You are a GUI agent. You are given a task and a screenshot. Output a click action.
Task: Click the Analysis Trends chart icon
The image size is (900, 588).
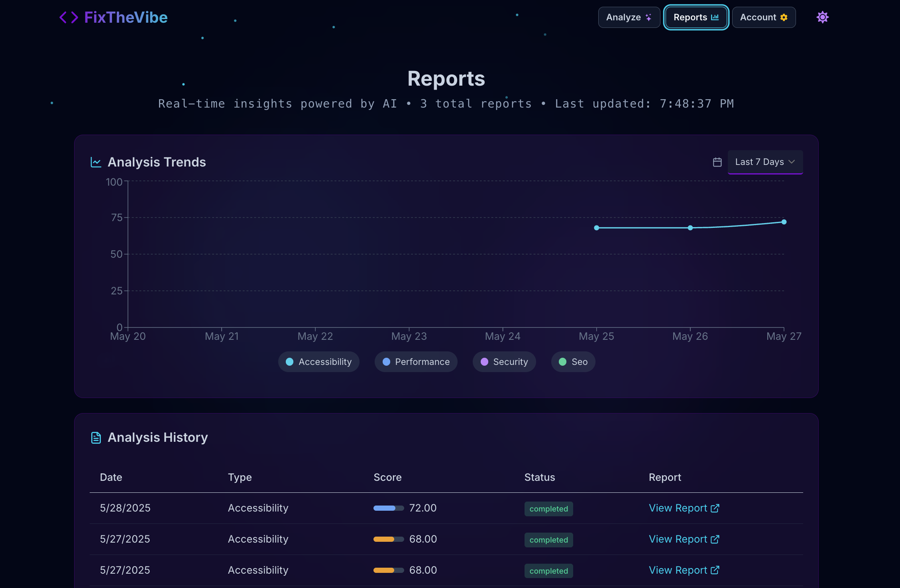click(x=96, y=162)
